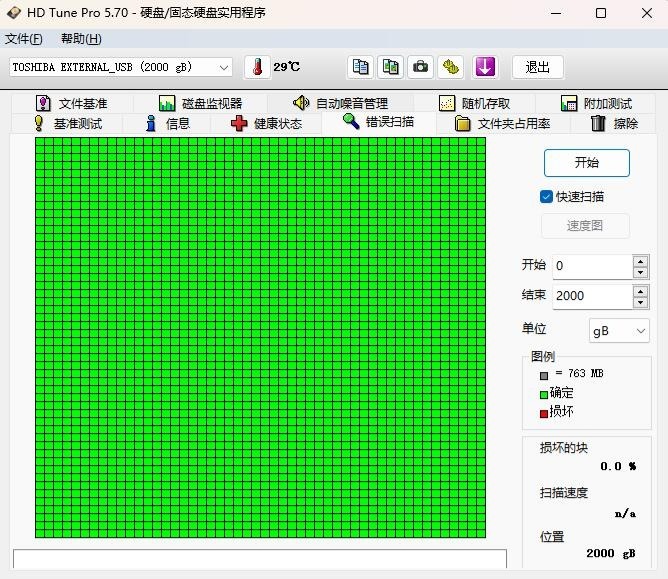The width and height of the screenshot is (668, 579).
Task: Decrease the 结束 end value with down arrow
Action: point(640,302)
